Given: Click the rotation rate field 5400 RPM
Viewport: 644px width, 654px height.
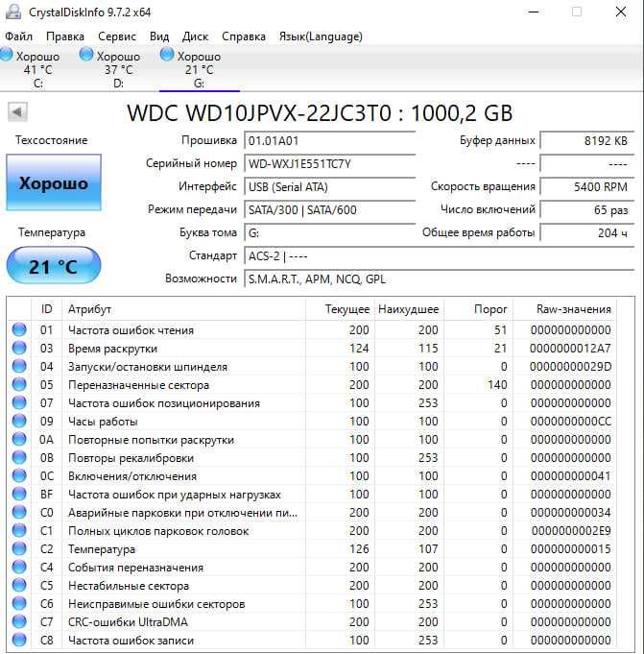Looking at the screenshot, I should click(587, 186).
